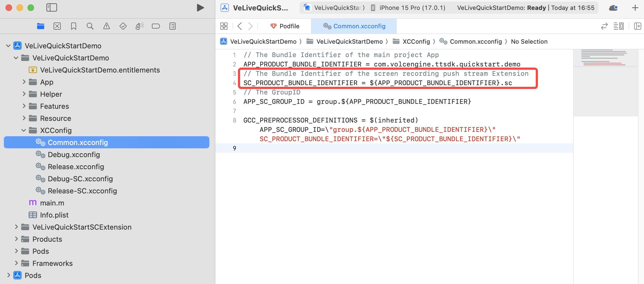Click APP_SC_GROUP_ID on line 6

click(274, 102)
